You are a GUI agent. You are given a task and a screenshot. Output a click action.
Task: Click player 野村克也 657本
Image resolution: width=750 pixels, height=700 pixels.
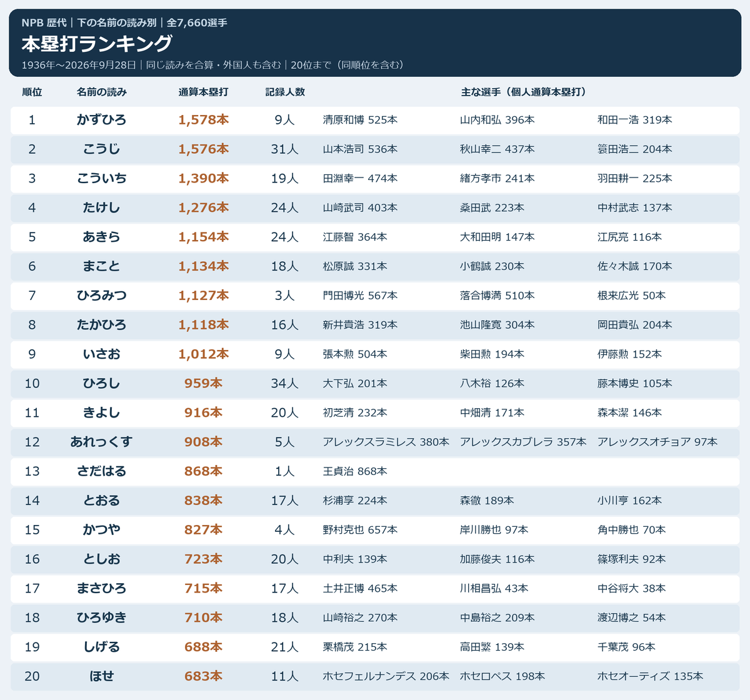(x=360, y=530)
